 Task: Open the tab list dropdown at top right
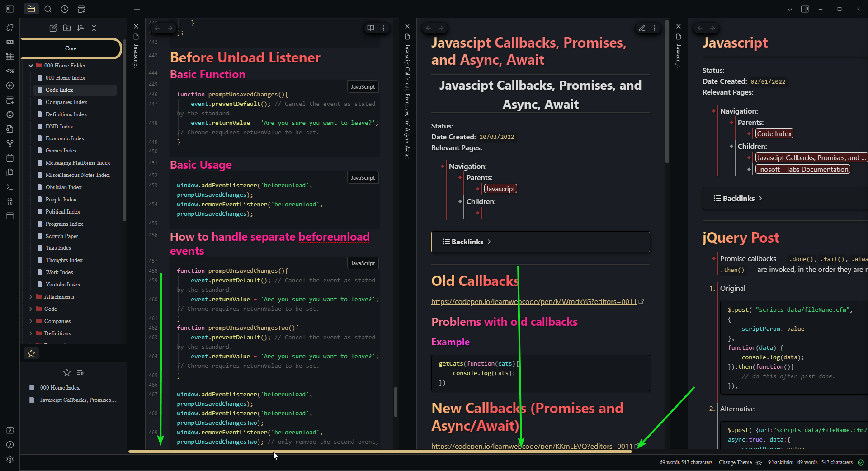pyautogui.click(x=789, y=9)
